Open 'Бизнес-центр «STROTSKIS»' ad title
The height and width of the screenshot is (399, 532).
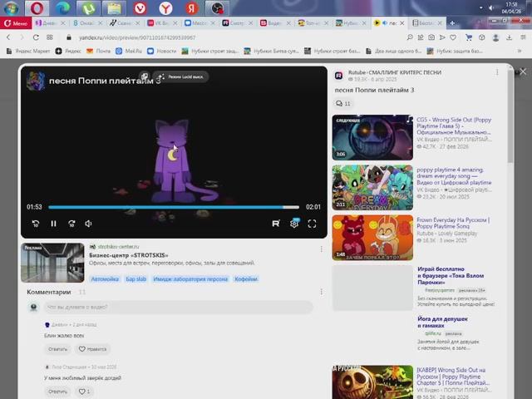[x=129, y=255]
